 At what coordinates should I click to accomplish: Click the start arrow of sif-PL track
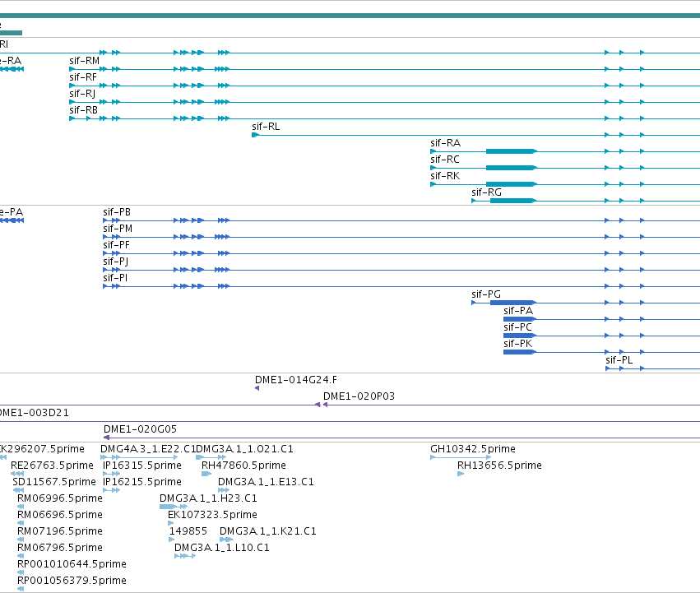tap(608, 368)
